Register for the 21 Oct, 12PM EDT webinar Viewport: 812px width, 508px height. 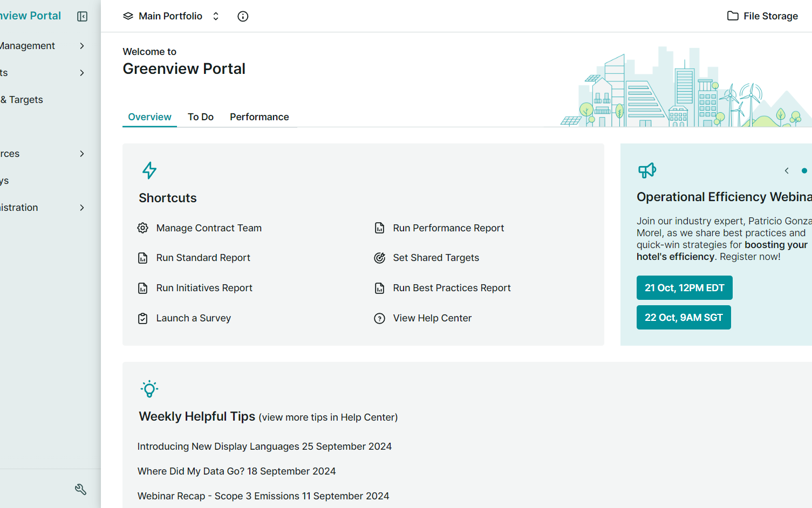point(684,288)
